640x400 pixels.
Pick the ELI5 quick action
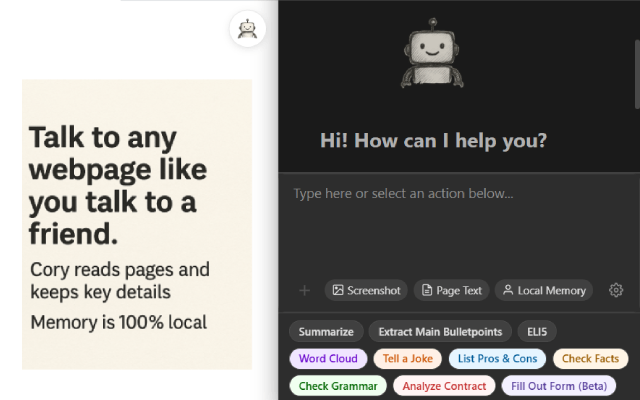tap(537, 331)
